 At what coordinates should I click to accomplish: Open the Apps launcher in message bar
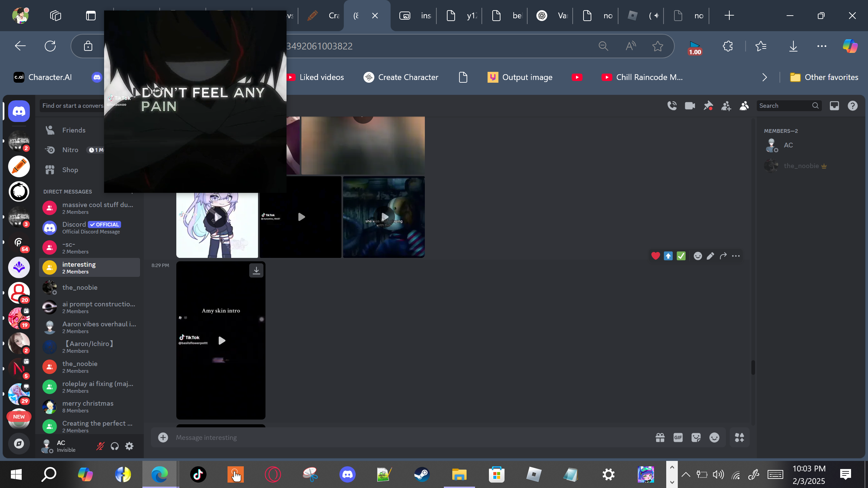[x=739, y=438]
